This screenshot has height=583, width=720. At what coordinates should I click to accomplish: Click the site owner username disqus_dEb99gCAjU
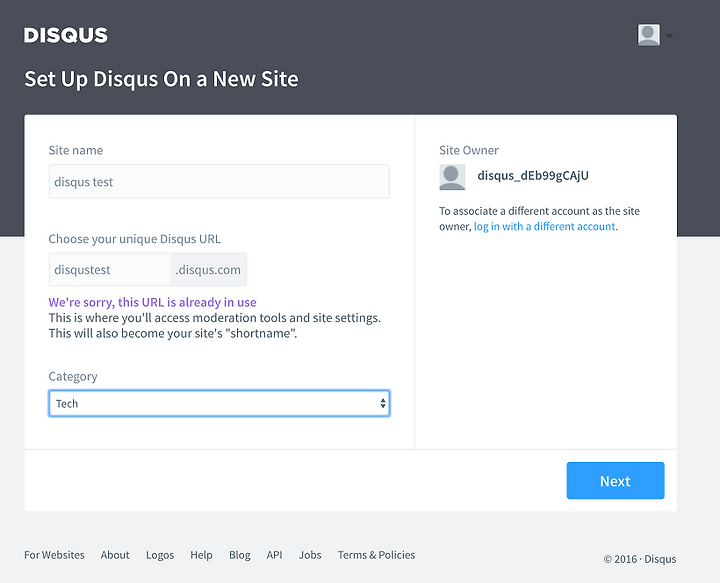tap(533, 176)
